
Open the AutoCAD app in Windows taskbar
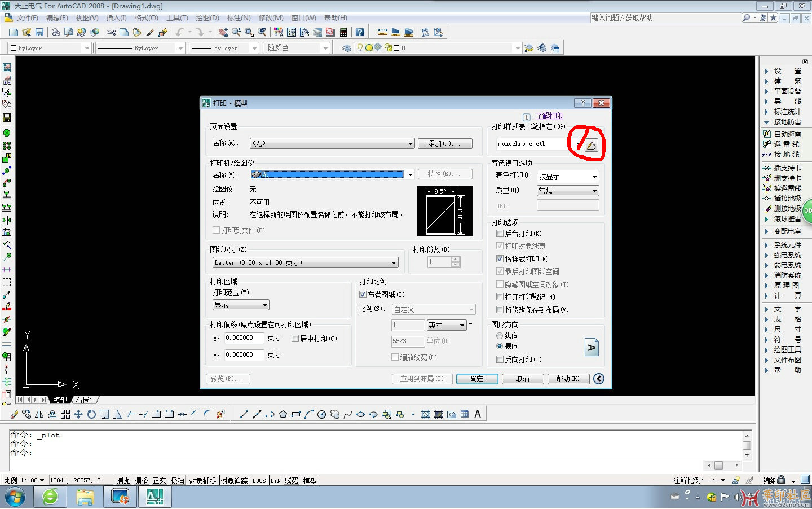click(155, 497)
